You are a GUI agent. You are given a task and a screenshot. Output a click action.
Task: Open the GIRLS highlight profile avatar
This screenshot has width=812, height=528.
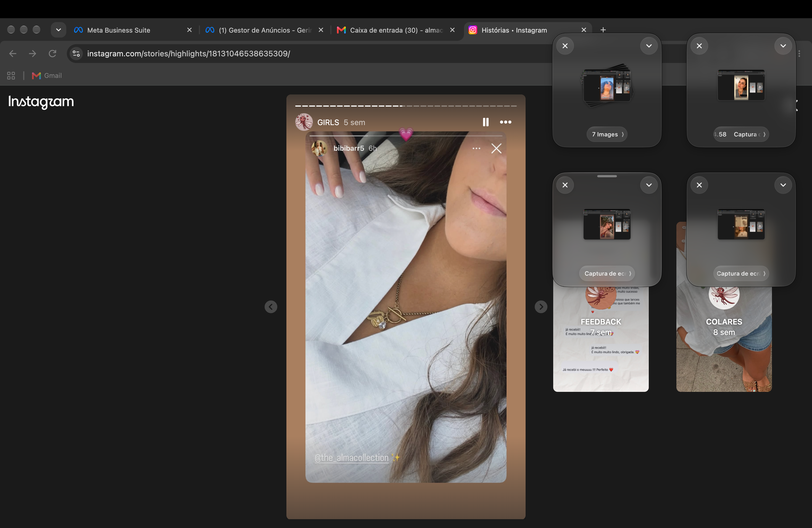(x=304, y=122)
